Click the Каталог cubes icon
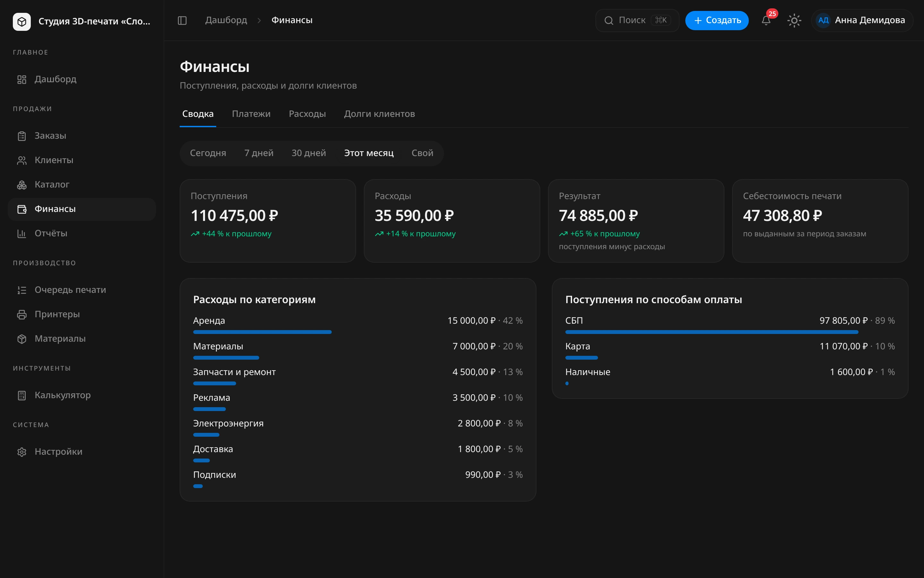 pos(22,185)
